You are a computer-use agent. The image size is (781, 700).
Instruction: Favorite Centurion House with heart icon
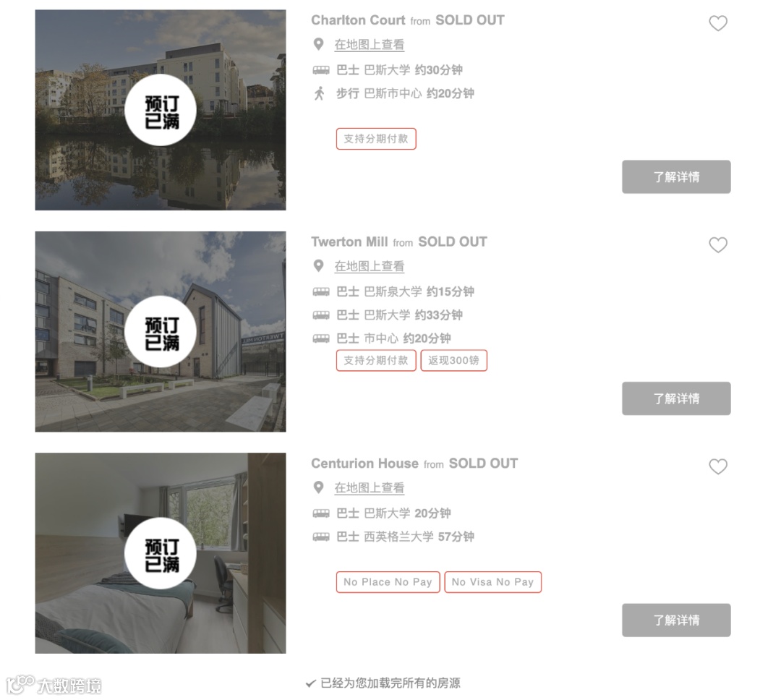coord(718,467)
